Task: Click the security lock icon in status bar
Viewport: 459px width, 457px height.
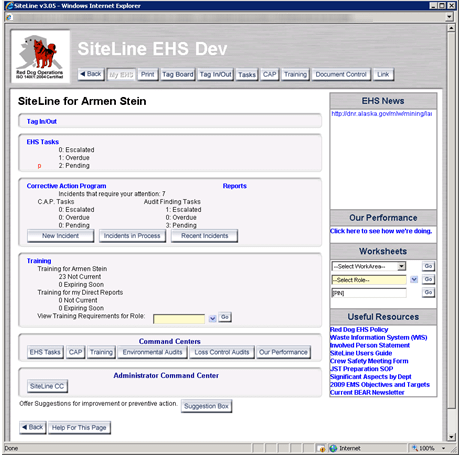Action: [x=321, y=448]
